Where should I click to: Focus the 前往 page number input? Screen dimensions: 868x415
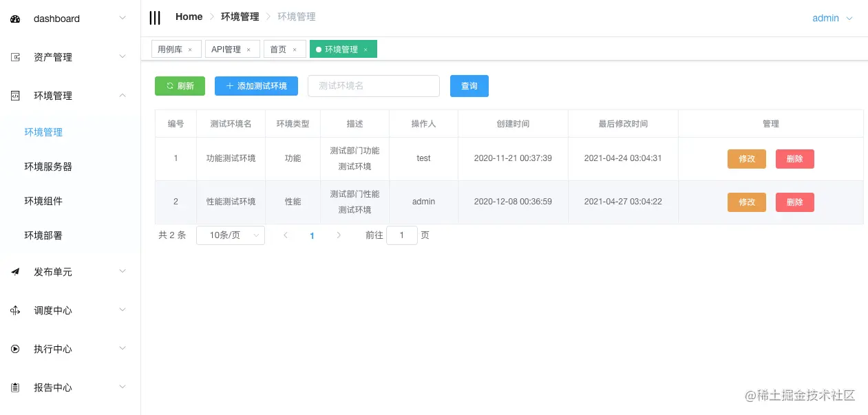point(402,235)
